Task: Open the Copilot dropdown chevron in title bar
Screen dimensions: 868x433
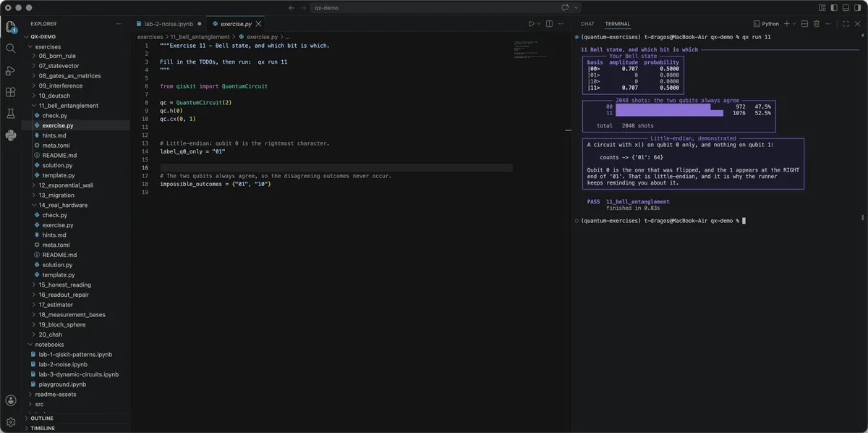Action: tap(576, 8)
